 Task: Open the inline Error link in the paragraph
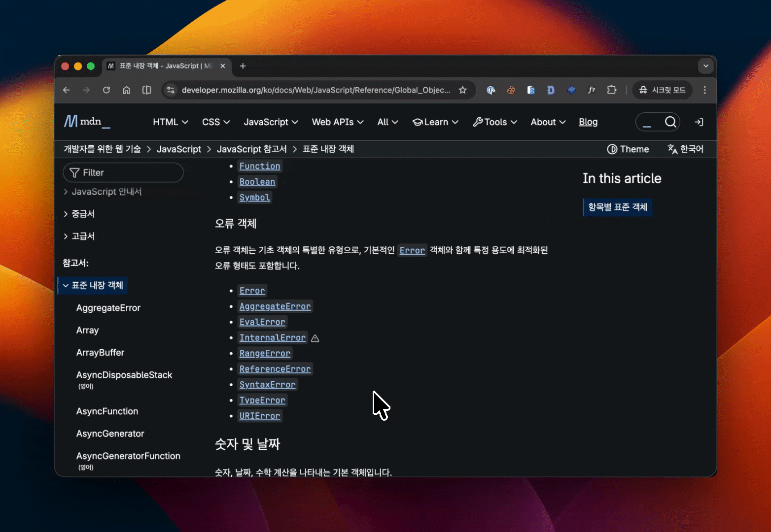412,251
